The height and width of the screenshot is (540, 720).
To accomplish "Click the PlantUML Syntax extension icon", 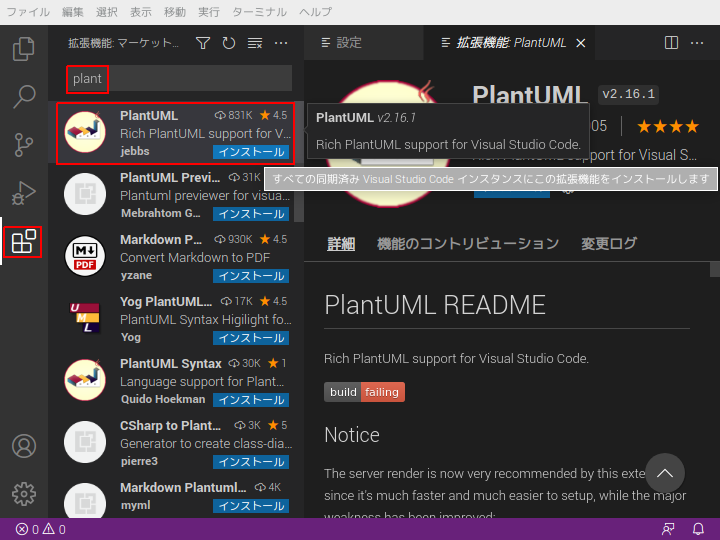I will click(x=85, y=380).
